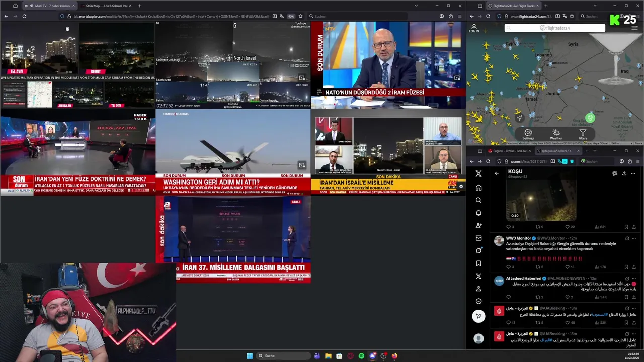Click LOG IN on Flightradar24
Screen dimensions: 644x362
pos(474,29)
